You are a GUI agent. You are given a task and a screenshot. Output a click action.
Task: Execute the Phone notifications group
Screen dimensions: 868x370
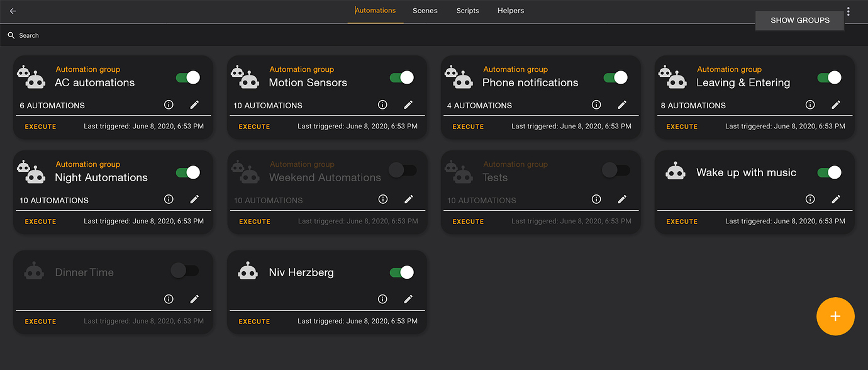coord(469,126)
